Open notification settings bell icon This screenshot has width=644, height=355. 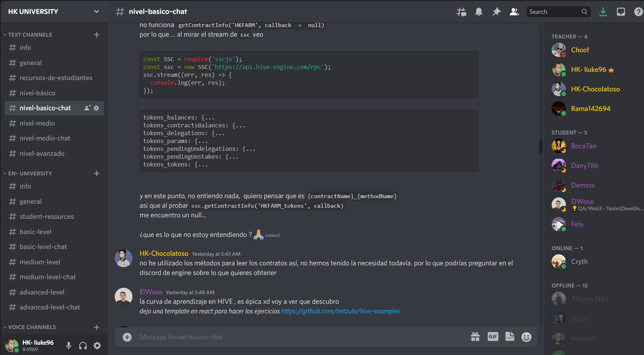tap(479, 12)
